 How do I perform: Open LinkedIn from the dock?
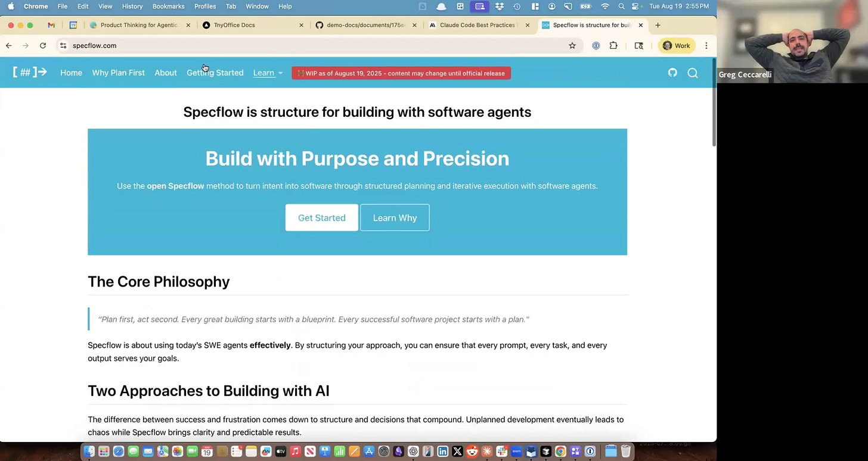point(442,451)
